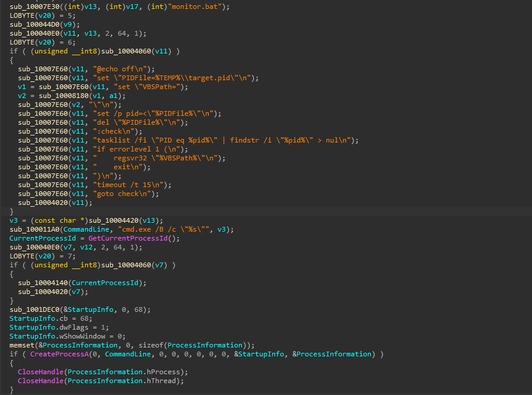Select the tasklist /fi PID eq string
This screenshot has height=395, width=532.
[222, 140]
